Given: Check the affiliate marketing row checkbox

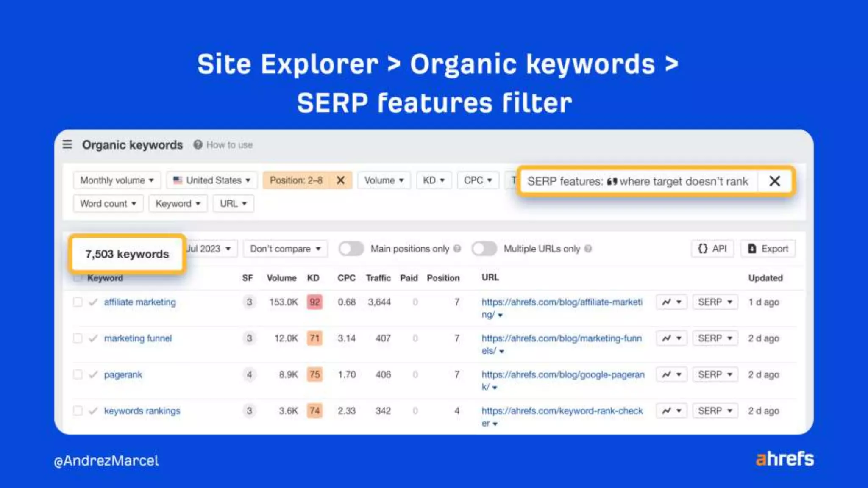Looking at the screenshot, I should [x=78, y=302].
